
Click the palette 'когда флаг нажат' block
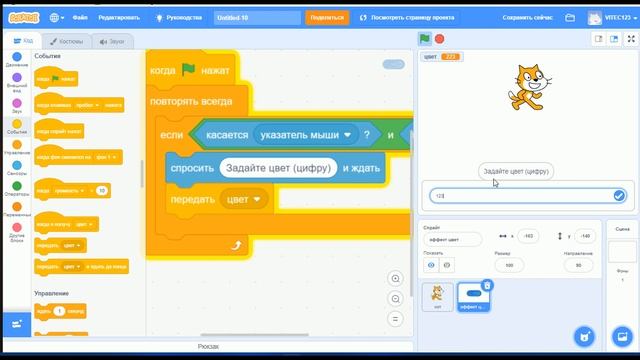coord(56,78)
